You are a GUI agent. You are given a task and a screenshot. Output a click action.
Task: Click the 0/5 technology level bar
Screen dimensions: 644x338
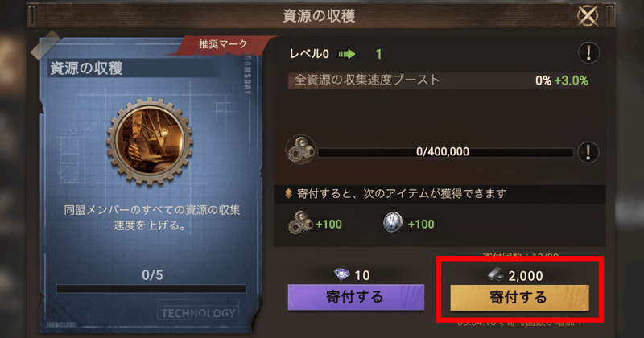(x=151, y=288)
